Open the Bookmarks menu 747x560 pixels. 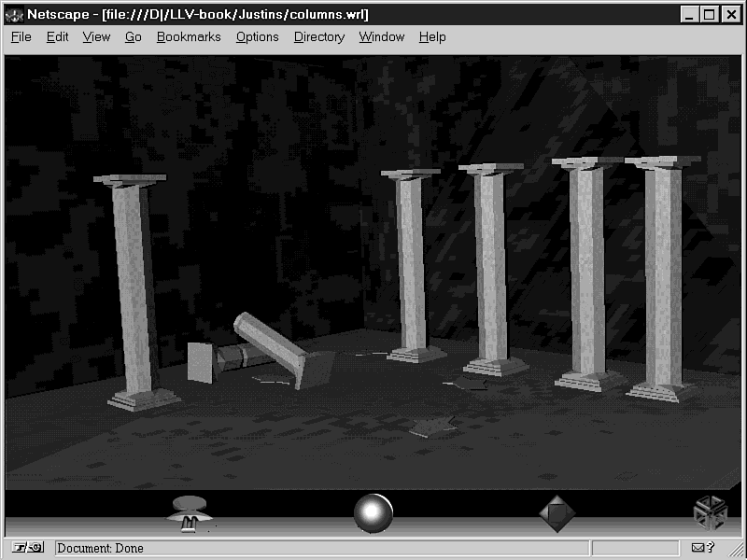tap(189, 37)
